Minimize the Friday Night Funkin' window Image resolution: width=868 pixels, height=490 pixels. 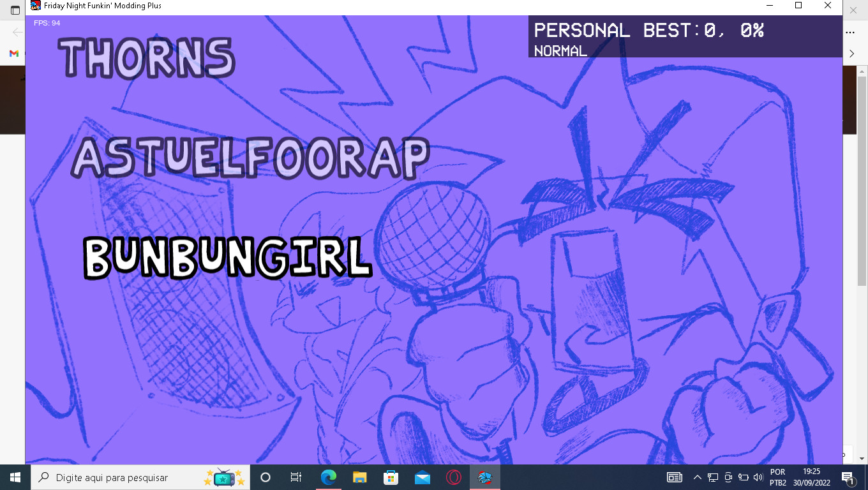click(769, 6)
